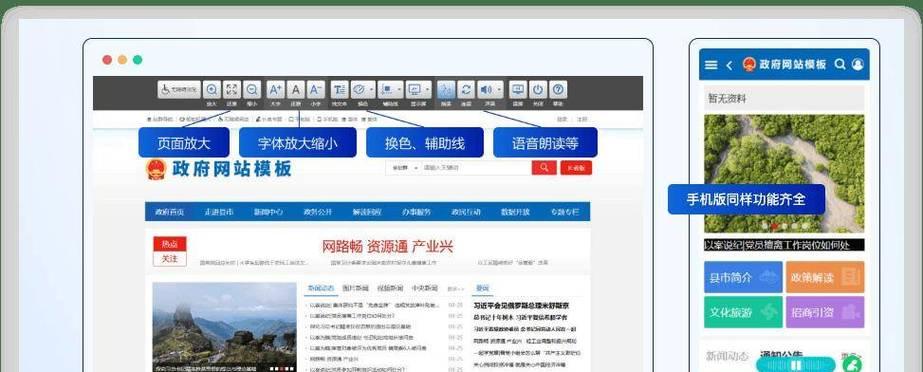Open the 县市简介 tile on mobile
923x372 pixels.
[743, 277]
